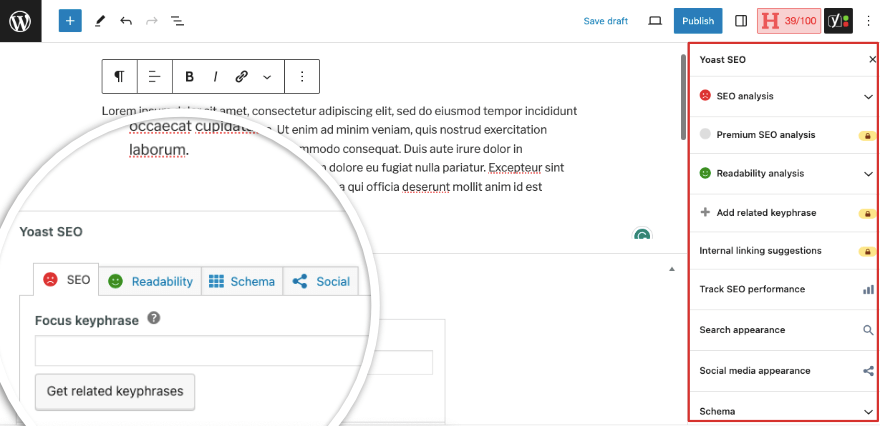Click the Lorem ipsum paragraph text
This screenshot has height=426, width=880.
pos(339,149)
